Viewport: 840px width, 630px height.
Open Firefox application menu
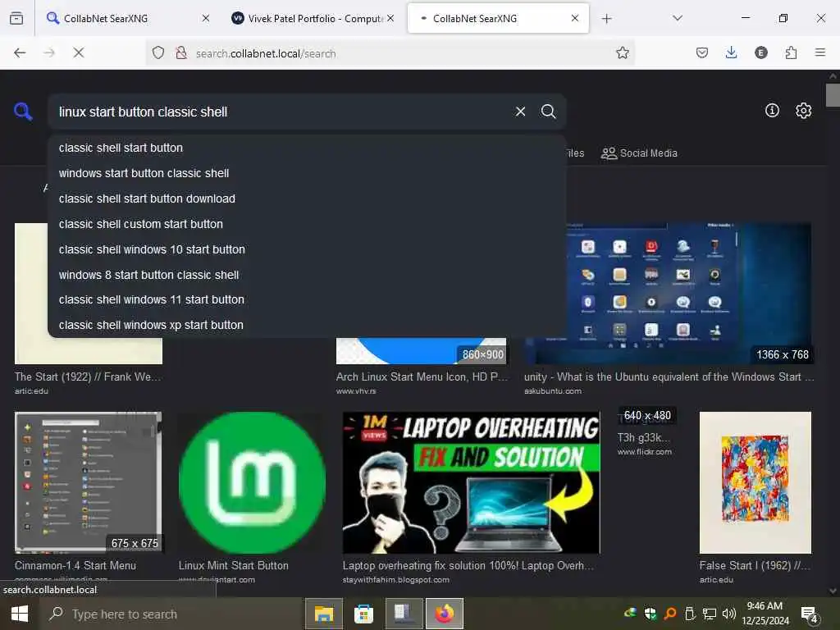[x=819, y=52]
